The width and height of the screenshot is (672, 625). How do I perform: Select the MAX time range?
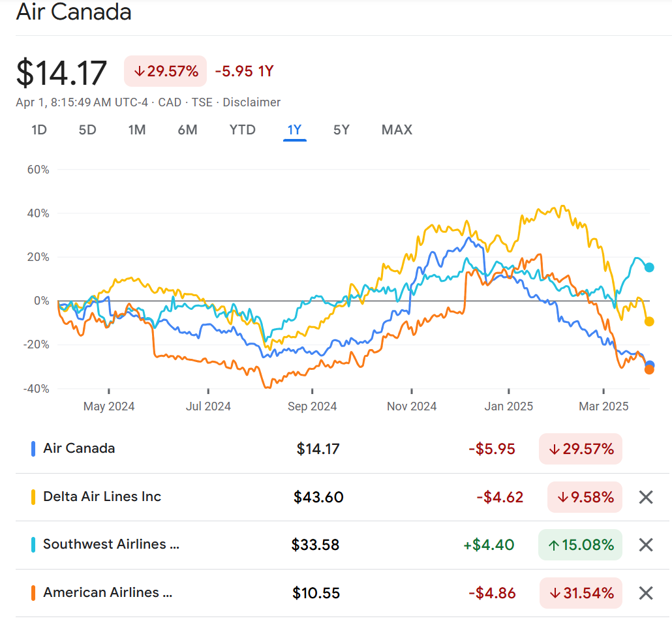pos(397,130)
